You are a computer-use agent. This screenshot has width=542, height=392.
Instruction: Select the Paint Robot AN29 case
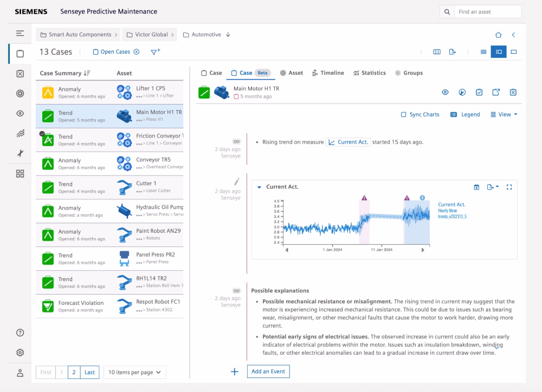pyautogui.click(x=109, y=235)
